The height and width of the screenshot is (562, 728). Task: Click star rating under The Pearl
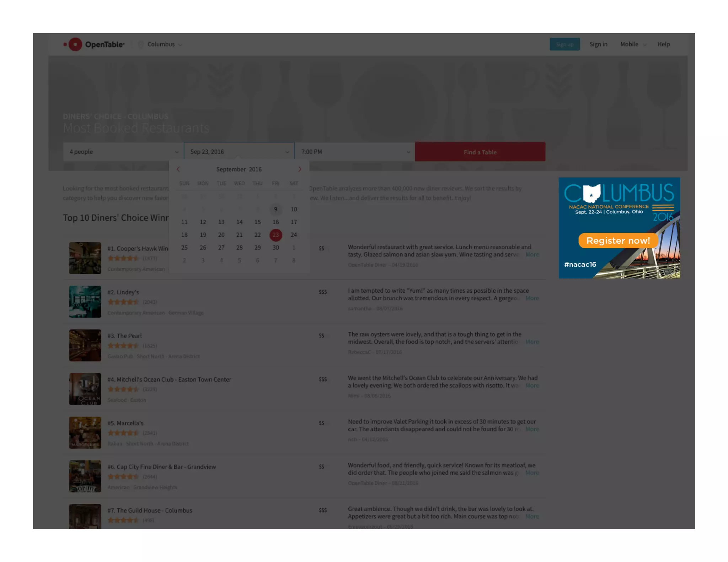pos(123,346)
